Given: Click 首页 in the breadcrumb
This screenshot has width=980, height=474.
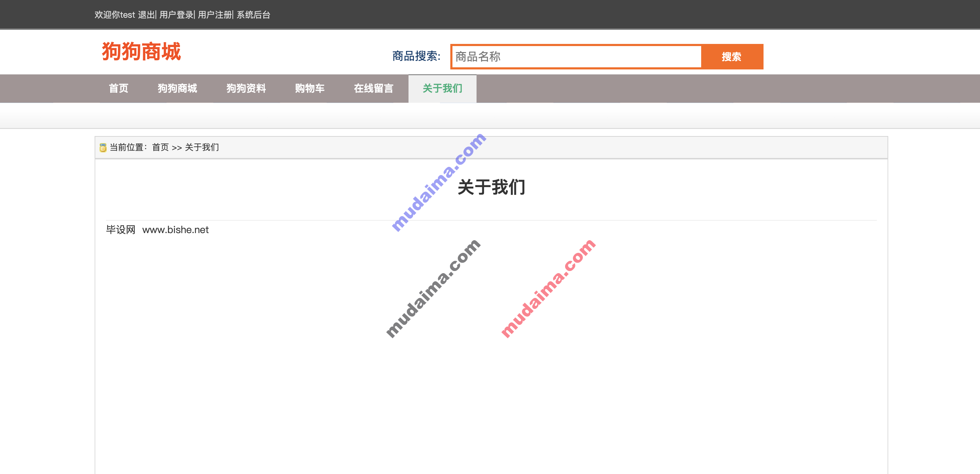Looking at the screenshot, I should [160, 147].
